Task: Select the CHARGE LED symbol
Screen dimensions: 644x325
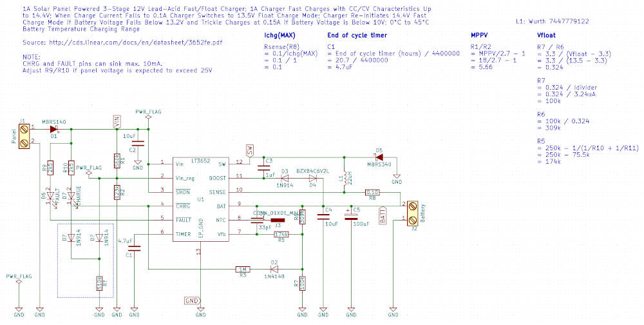Action: [71, 197]
